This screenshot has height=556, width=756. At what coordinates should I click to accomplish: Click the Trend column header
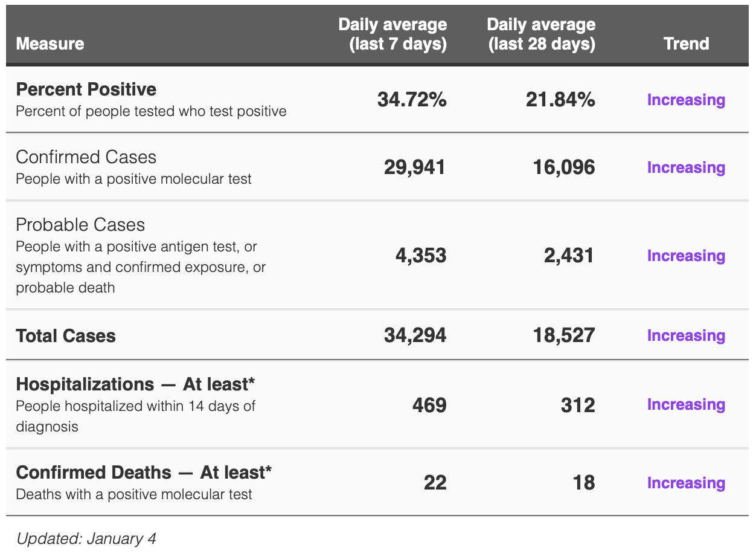click(686, 44)
